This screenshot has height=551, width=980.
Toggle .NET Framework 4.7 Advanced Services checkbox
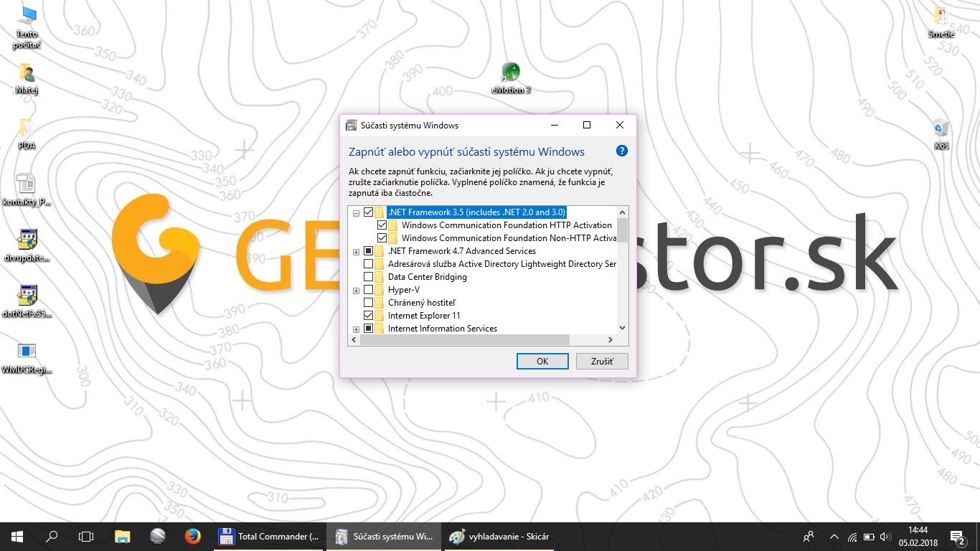(369, 251)
